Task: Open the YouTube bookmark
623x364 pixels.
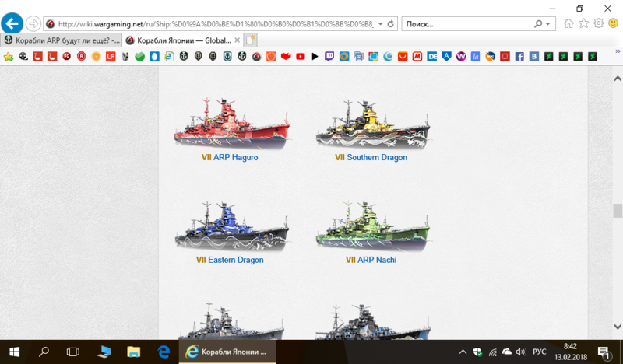Action: (x=301, y=57)
